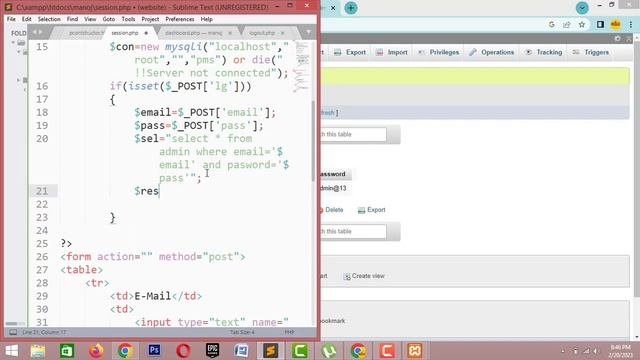This screenshot has height=360, width=640.
Task: Click the phpMyAdmin Export tab
Action: click(x=350, y=52)
